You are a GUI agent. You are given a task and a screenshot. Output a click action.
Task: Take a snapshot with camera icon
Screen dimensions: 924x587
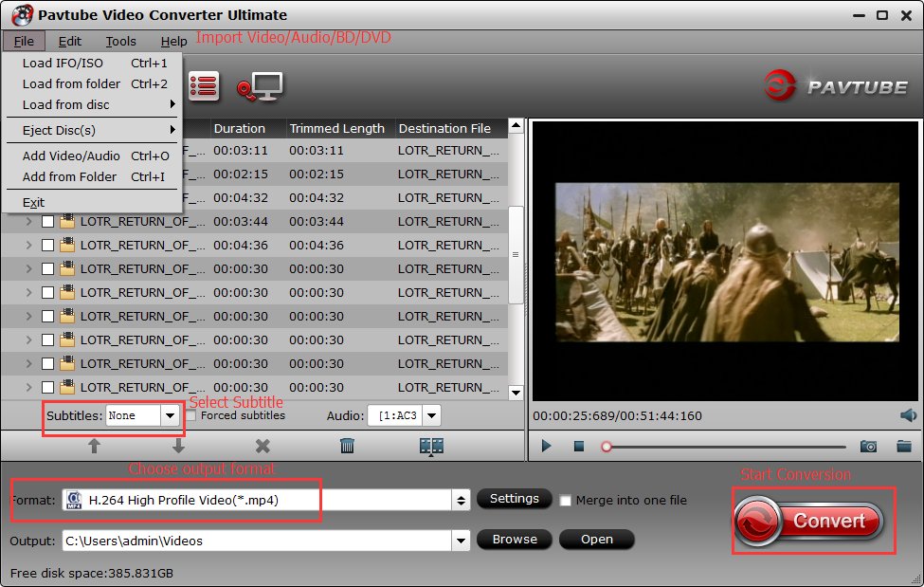868,446
